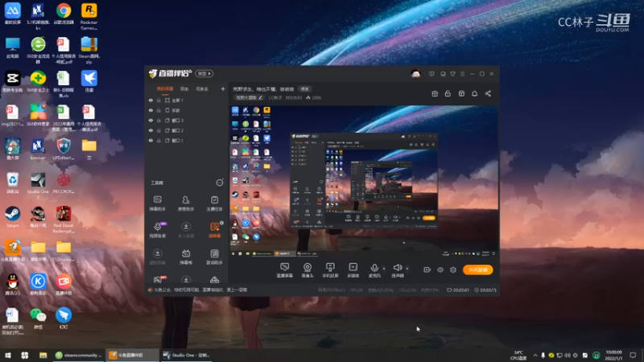
Task: Open the TV-shaped 弹幕 tool icon
Action: (186, 257)
